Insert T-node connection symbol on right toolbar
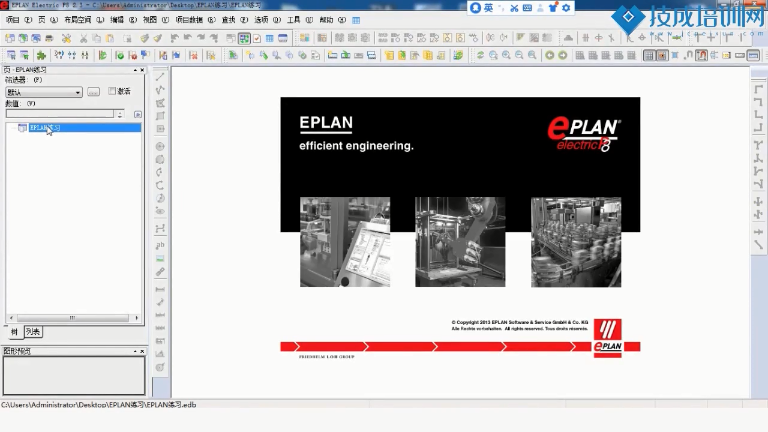The height and width of the screenshot is (432, 768). (x=758, y=145)
